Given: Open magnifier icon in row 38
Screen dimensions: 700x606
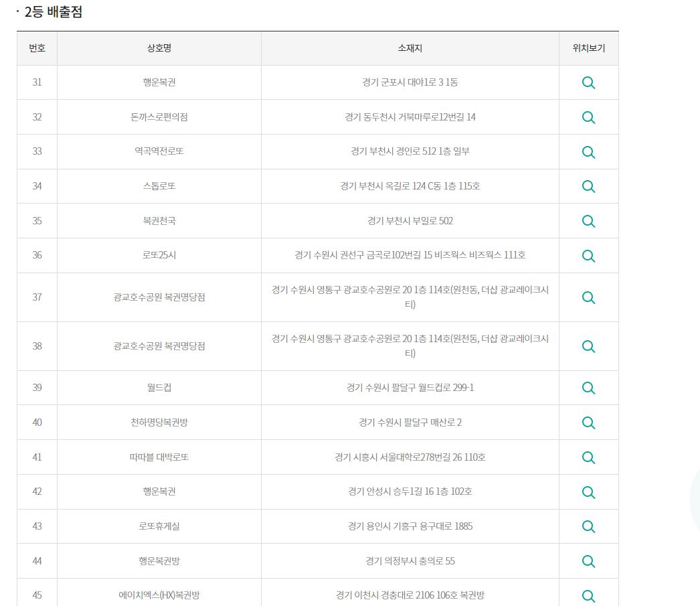Looking at the screenshot, I should pyautogui.click(x=588, y=346).
